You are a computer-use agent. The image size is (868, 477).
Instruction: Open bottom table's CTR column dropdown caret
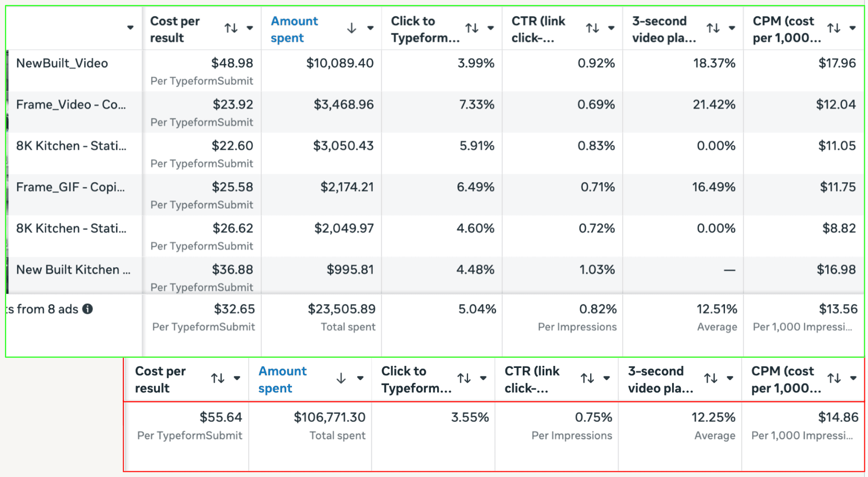click(606, 378)
